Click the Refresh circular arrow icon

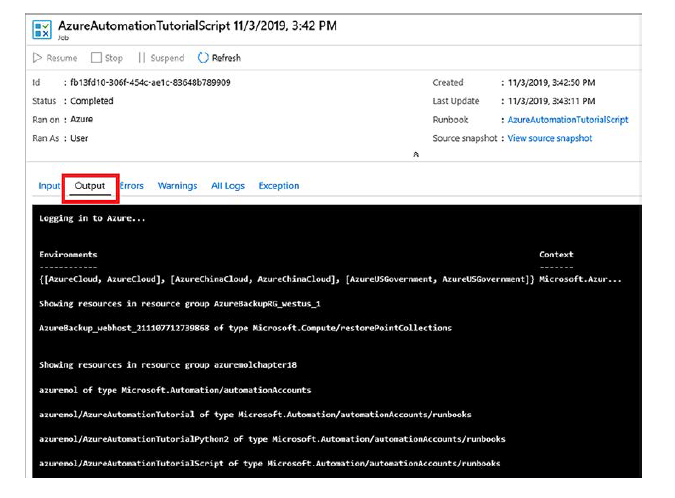pyautogui.click(x=203, y=59)
